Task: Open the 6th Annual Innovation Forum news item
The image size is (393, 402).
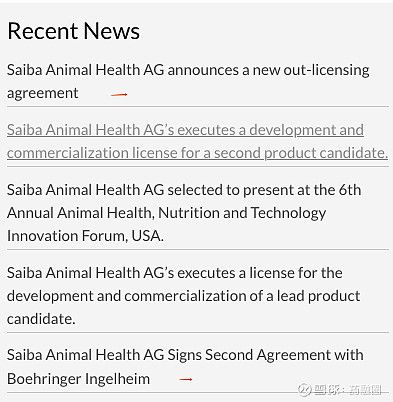Action: click(184, 213)
